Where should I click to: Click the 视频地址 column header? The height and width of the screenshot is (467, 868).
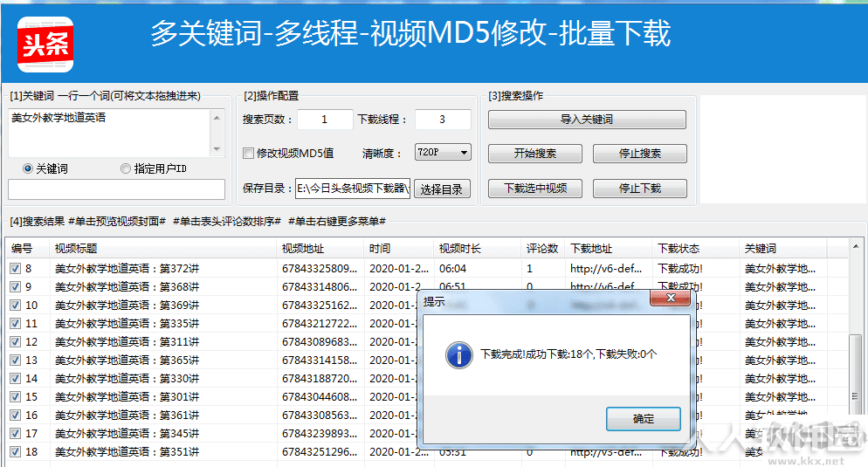[320, 249]
